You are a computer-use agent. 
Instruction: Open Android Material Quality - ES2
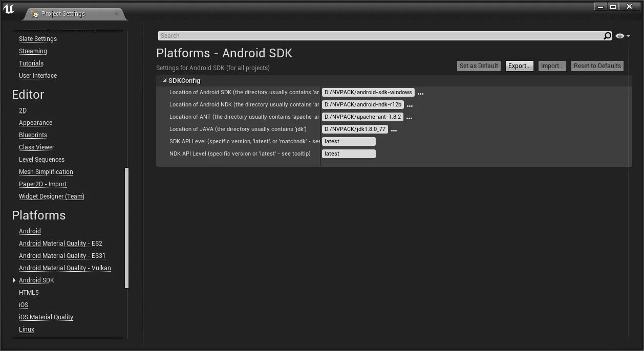pyautogui.click(x=60, y=244)
